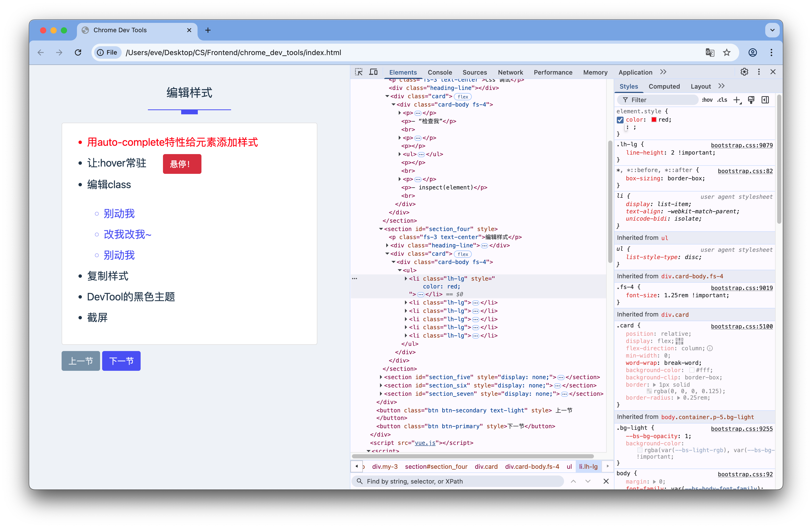
Task: Toggle the computed styles sidebar icon
Action: pos(765,100)
